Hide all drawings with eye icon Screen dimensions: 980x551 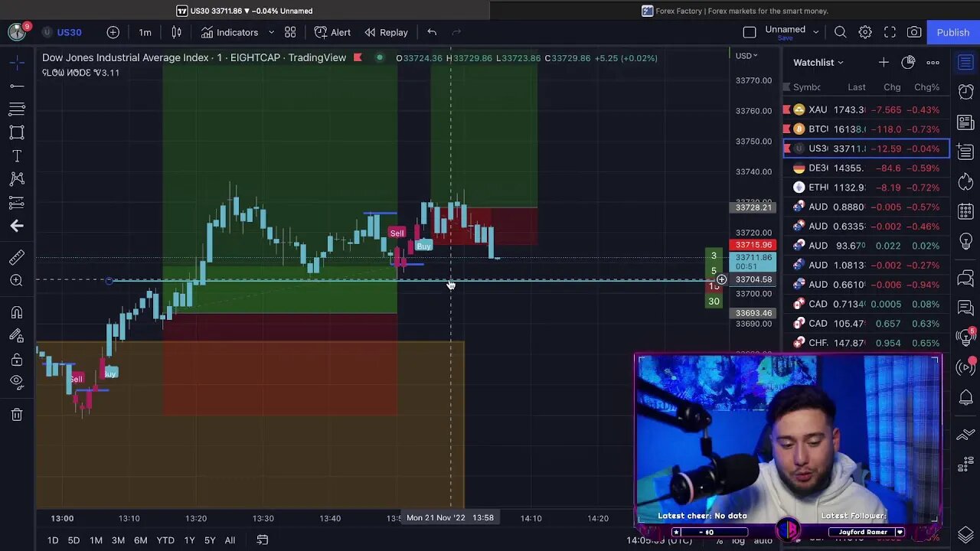[x=17, y=382]
